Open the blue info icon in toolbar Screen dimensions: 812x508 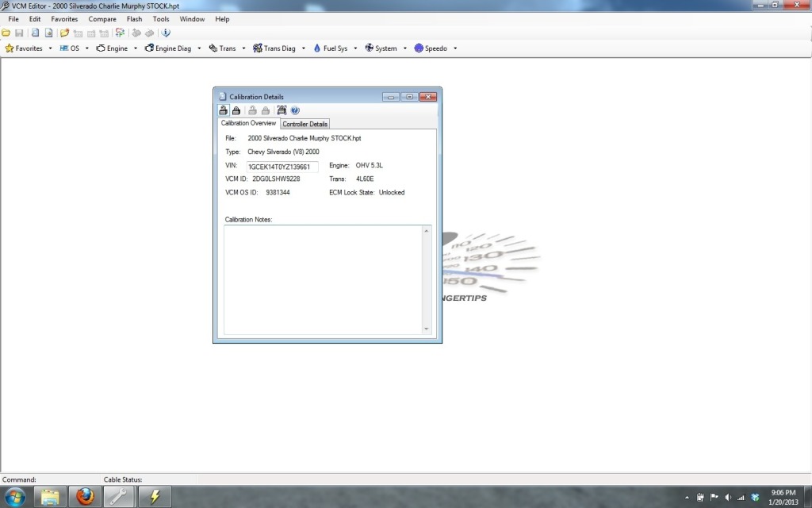(x=166, y=33)
